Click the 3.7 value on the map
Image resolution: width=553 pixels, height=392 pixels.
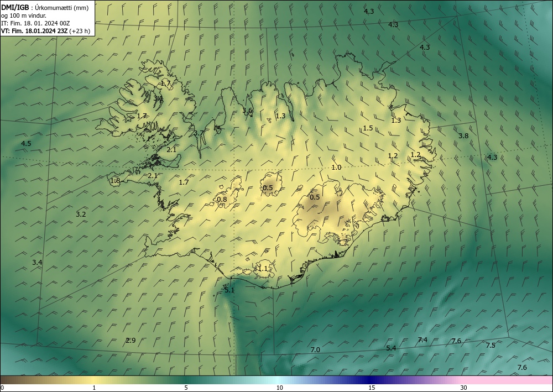click(x=199, y=133)
